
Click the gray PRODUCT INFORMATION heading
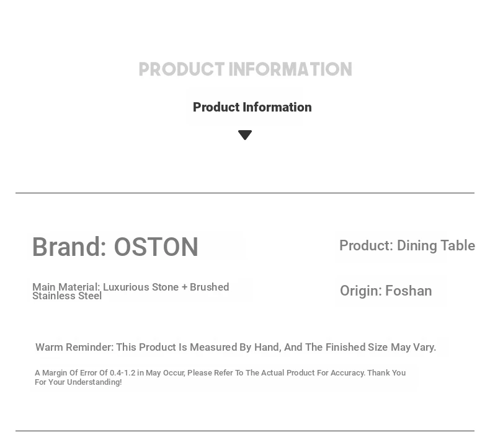pyautogui.click(x=245, y=69)
